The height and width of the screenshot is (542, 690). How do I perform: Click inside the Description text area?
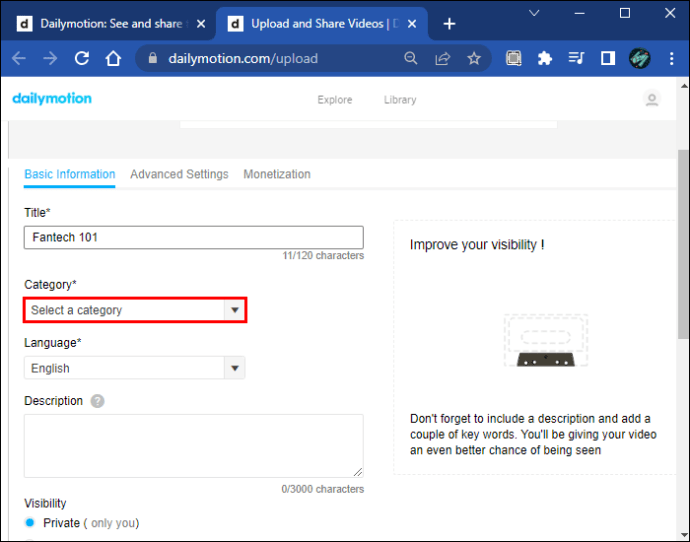(194, 446)
